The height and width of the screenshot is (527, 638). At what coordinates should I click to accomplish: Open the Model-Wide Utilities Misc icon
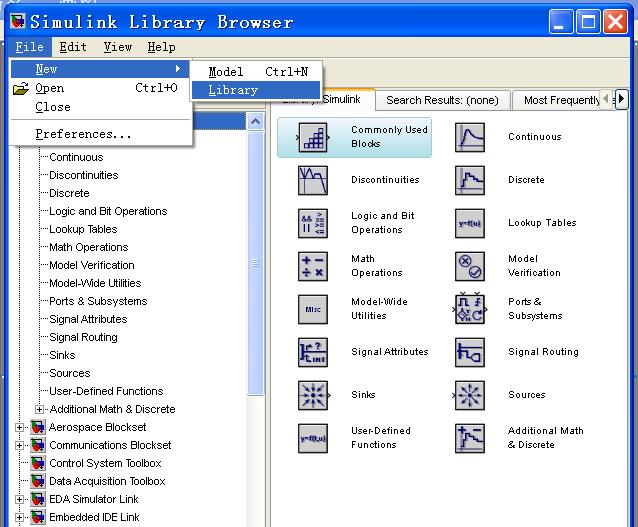point(312,309)
